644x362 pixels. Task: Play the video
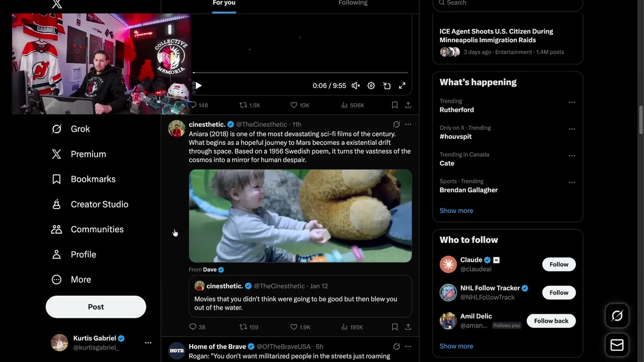199,85
